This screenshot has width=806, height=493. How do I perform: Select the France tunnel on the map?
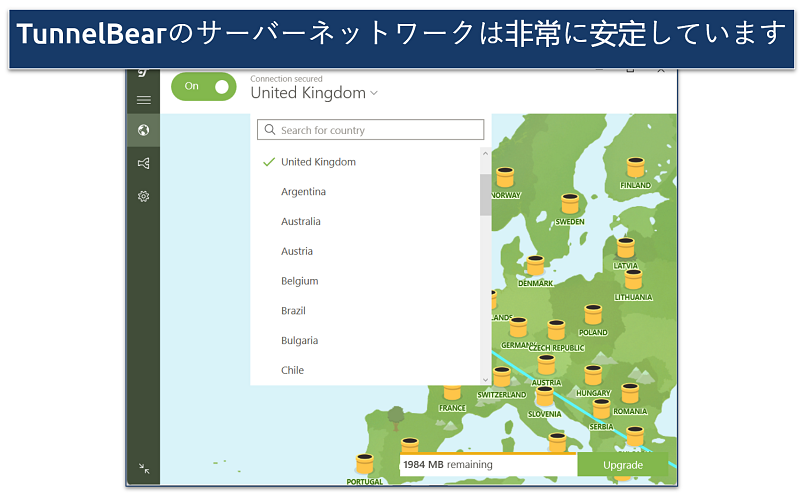(x=452, y=392)
